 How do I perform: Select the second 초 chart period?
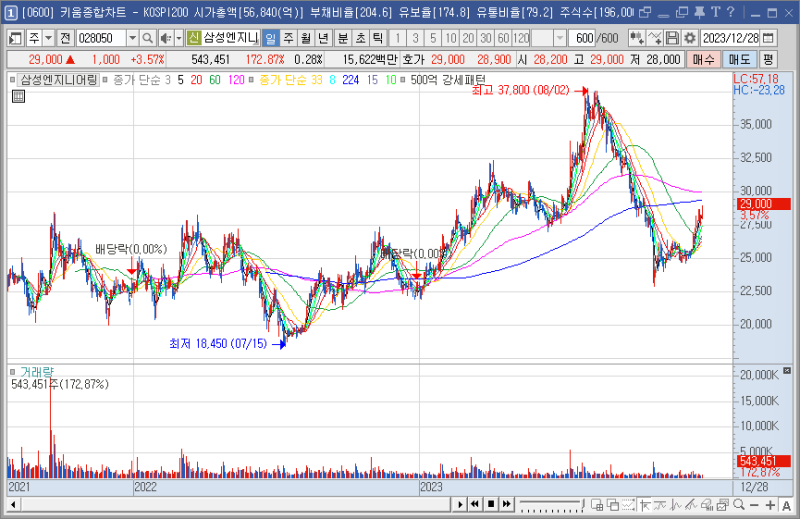[361, 38]
